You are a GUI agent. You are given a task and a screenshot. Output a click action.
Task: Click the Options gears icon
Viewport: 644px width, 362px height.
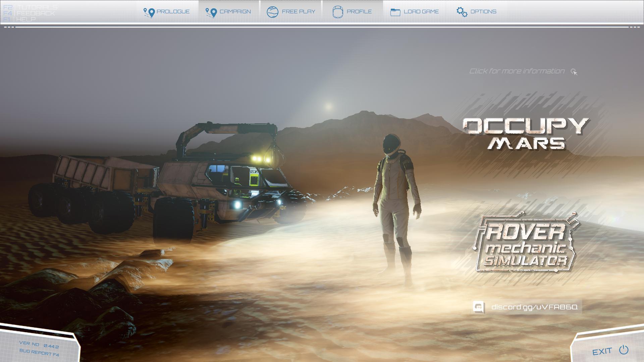click(462, 12)
